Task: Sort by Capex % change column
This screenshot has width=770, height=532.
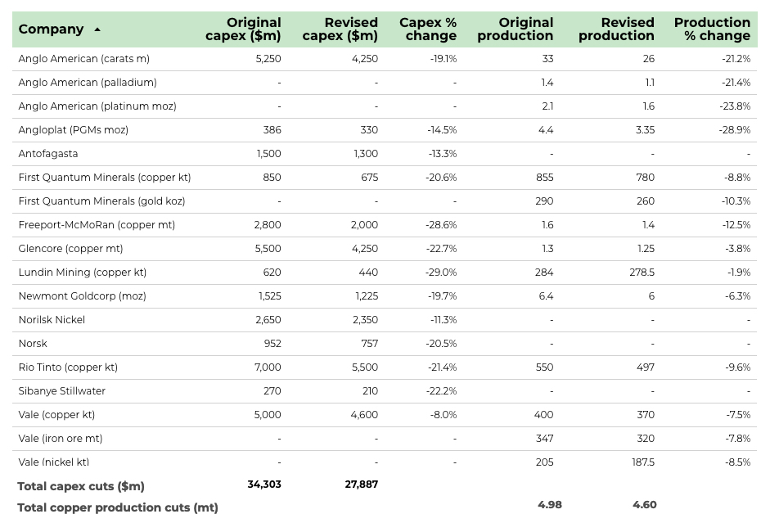Action: coord(427,29)
